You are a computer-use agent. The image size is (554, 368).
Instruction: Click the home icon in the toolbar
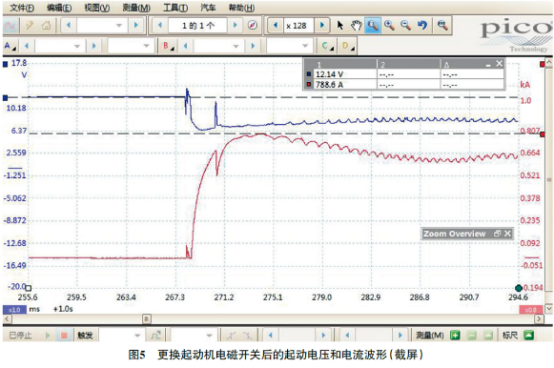(46, 25)
